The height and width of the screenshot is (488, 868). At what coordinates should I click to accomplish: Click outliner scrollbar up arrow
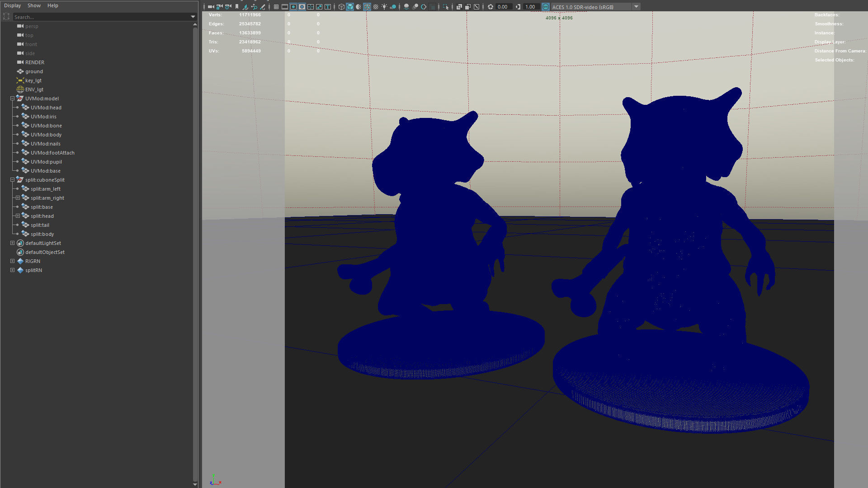click(x=195, y=24)
